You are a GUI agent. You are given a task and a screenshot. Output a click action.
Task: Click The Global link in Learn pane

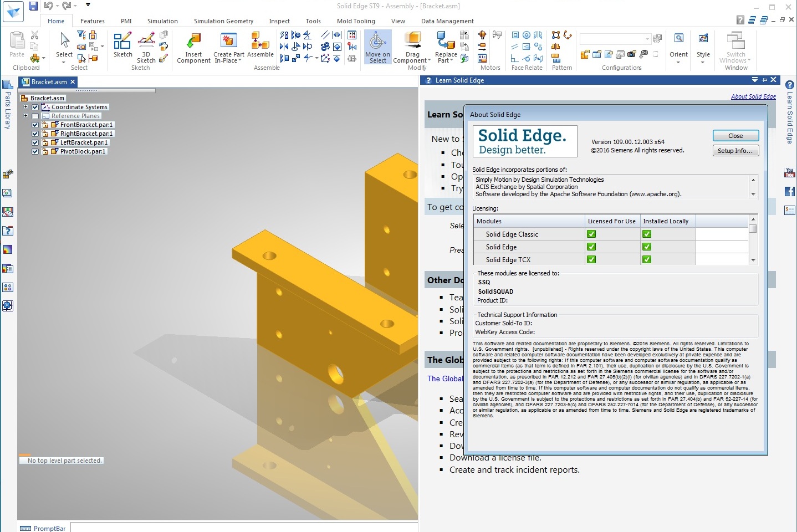point(445,378)
